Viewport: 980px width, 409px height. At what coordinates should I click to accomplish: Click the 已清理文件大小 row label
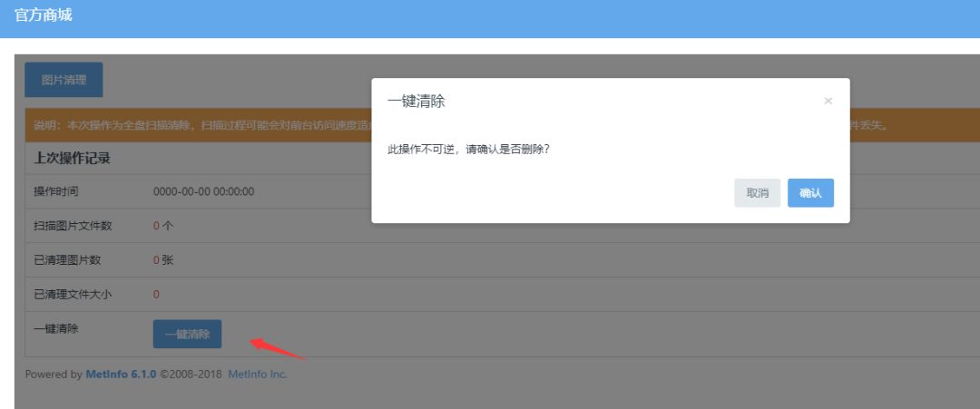pyautogui.click(x=73, y=294)
